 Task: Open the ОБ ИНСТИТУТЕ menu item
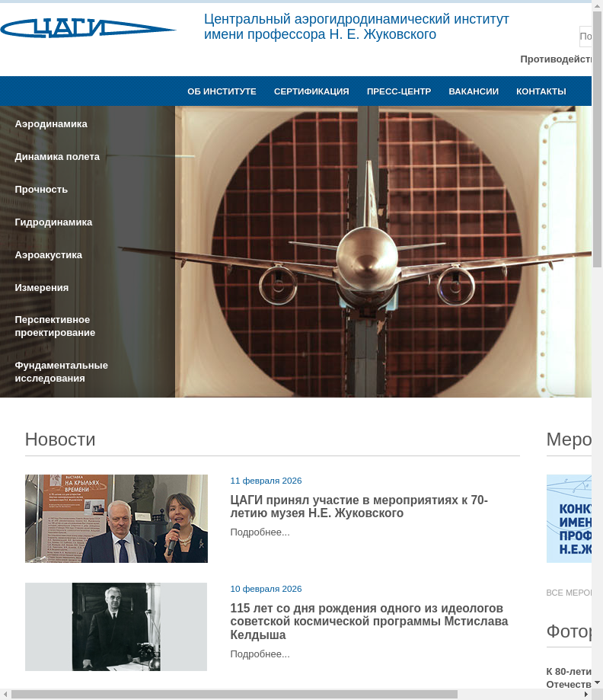coord(222,91)
